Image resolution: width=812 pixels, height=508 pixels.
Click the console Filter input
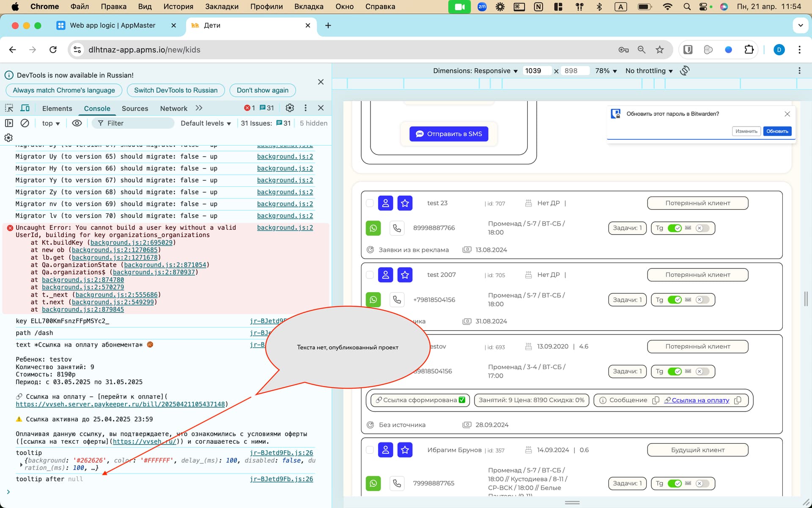(x=133, y=123)
